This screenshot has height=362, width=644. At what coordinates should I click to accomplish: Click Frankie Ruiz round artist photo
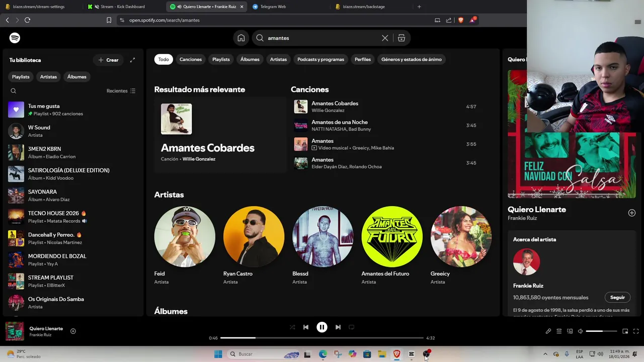click(x=527, y=262)
